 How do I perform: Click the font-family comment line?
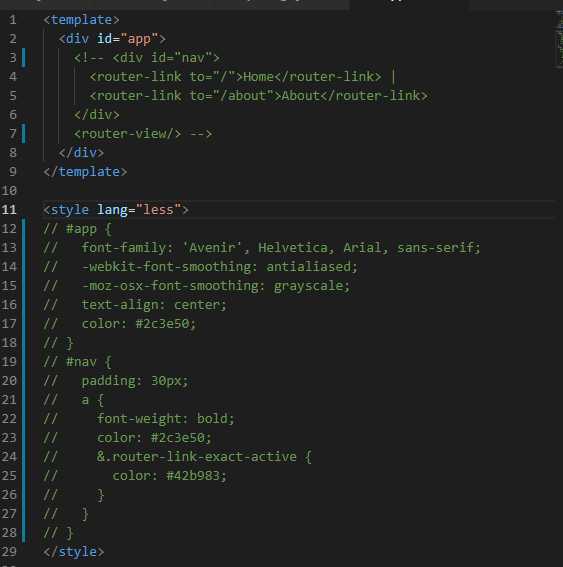tap(262, 248)
